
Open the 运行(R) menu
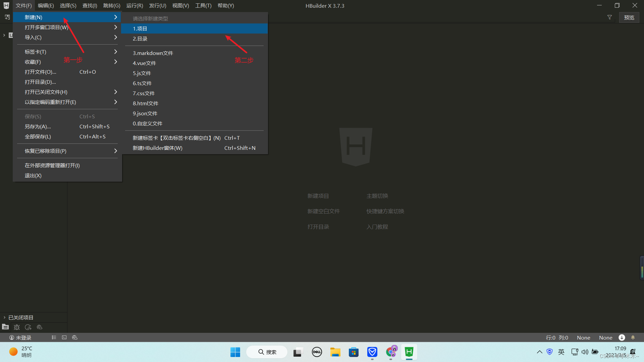(135, 6)
